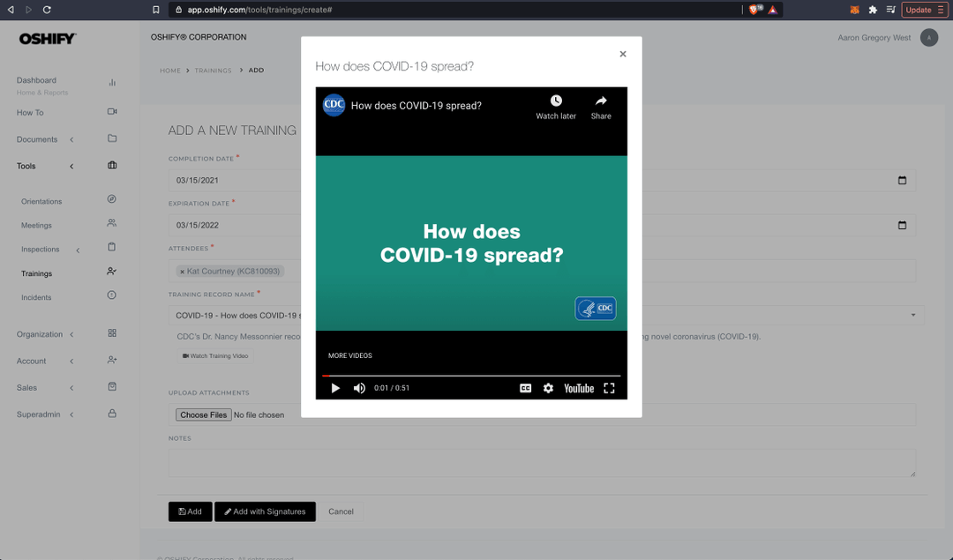The height and width of the screenshot is (560, 953).
Task: Click MORE VIDEOS label in player
Action: click(350, 355)
